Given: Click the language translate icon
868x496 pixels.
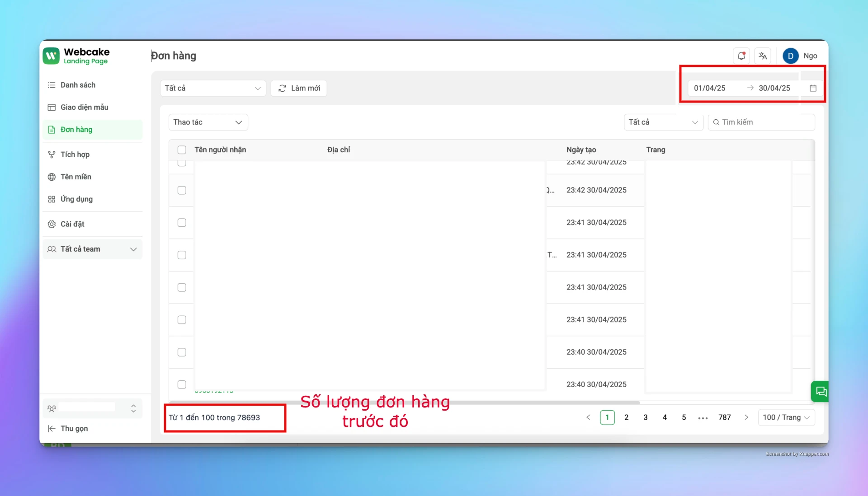Looking at the screenshot, I should (763, 56).
